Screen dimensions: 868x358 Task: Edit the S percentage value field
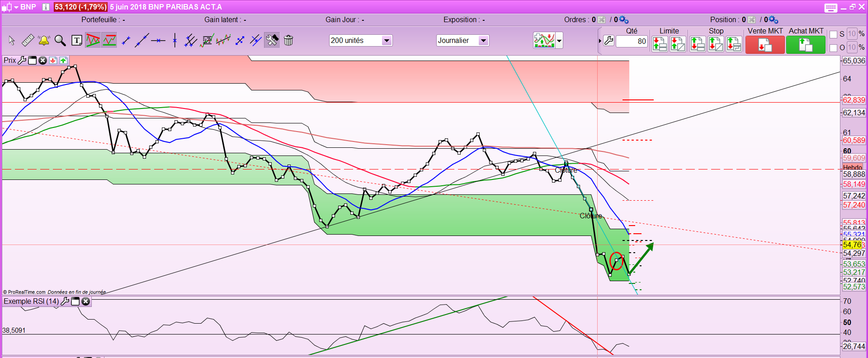[852, 34]
